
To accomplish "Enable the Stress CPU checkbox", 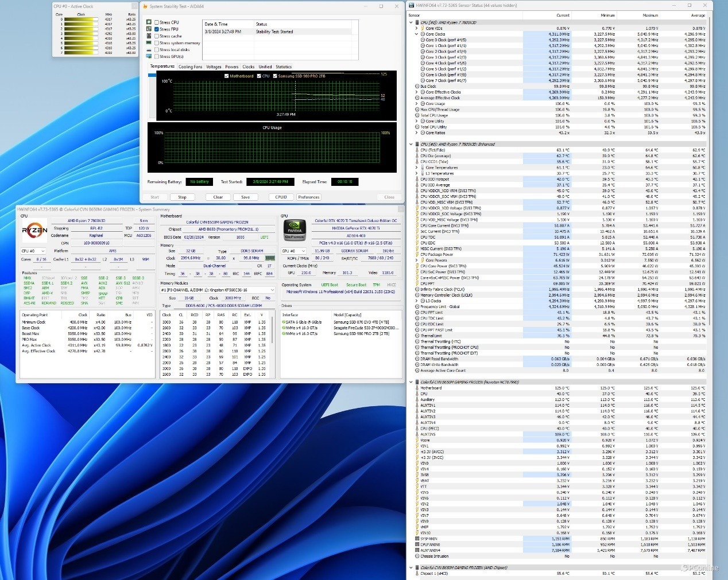I will tap(157, 22).
